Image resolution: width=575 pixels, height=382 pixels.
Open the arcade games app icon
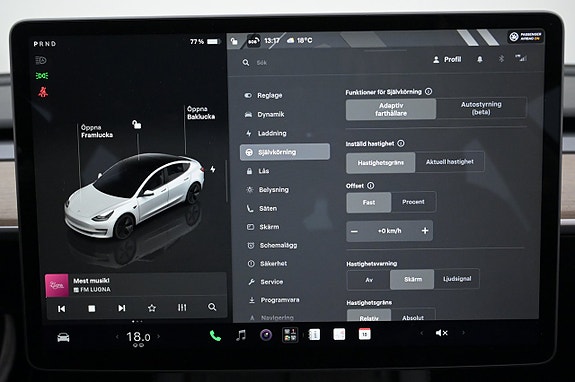290,335
